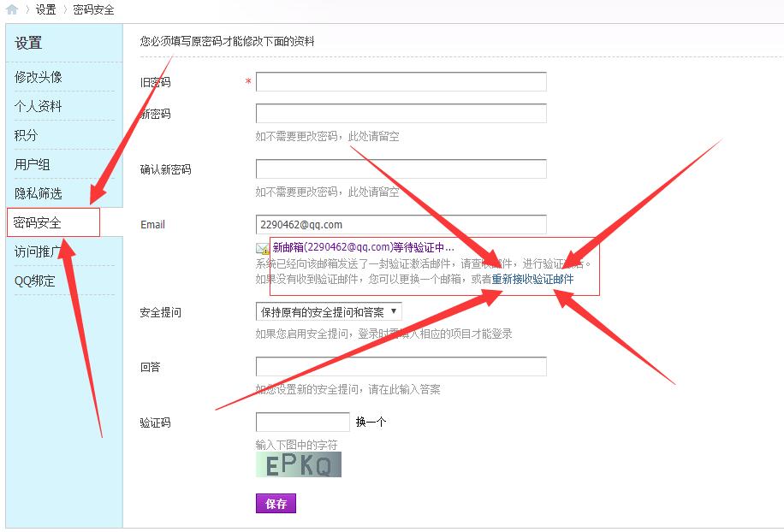Open 积分 sidebar item
Screen dimensions: 784x532
coord(26,135)
